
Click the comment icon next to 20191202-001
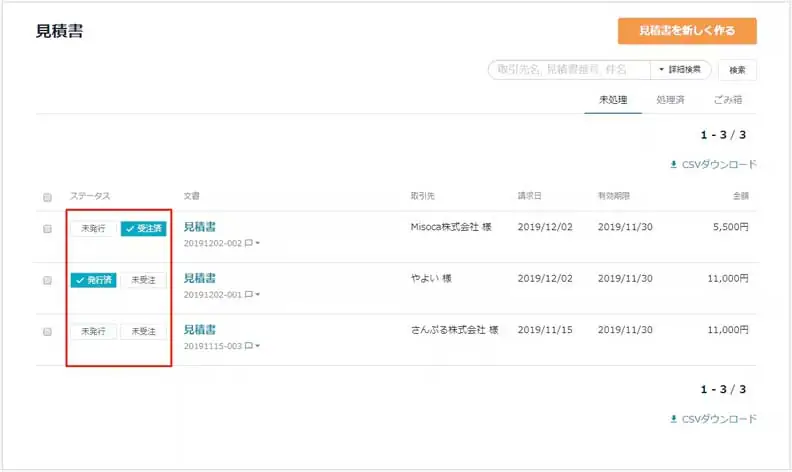[248, 295]
